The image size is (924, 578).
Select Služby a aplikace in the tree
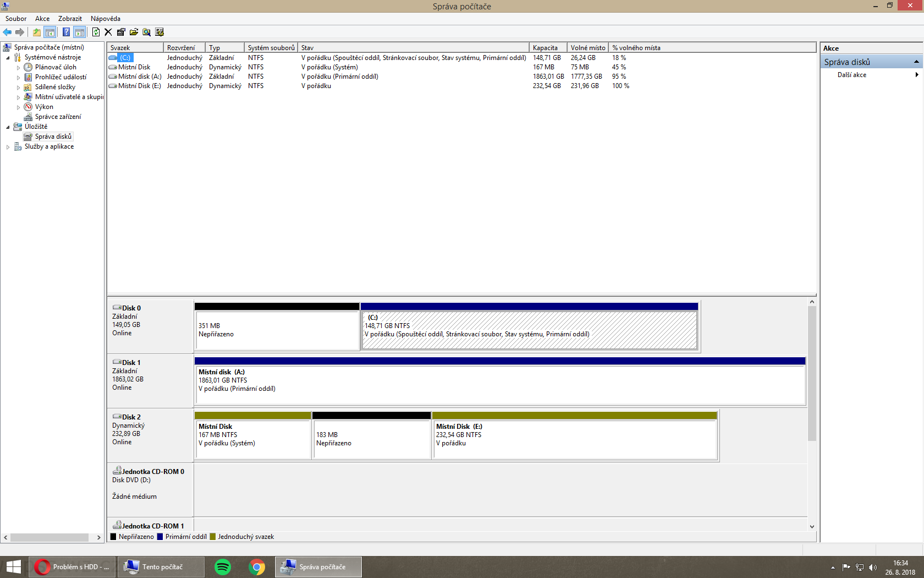tap(49, 146)
